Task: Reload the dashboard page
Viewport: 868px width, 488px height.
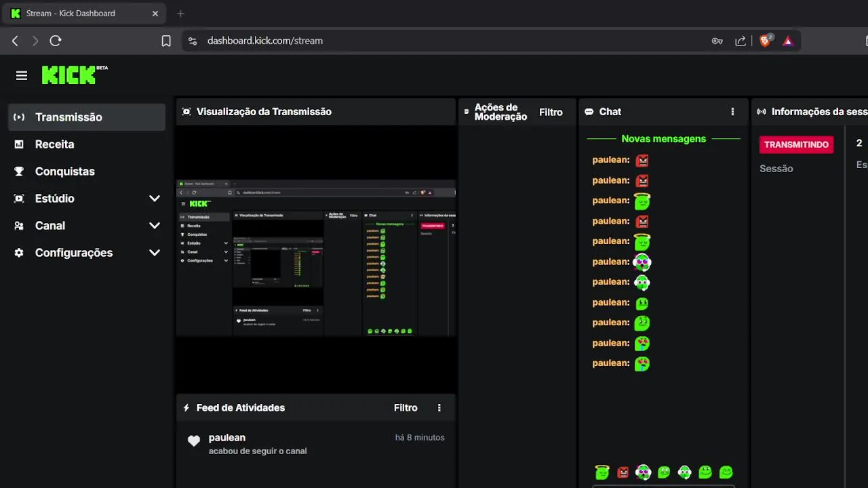Action: click(56, 41)
